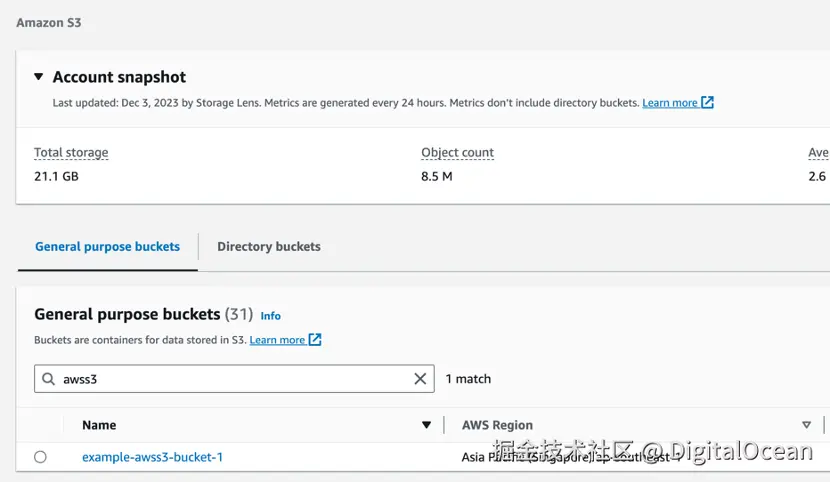Screen dimensions: 830x482
Task: Click the Amazon S3 page title
Action: tap(49, 22)
